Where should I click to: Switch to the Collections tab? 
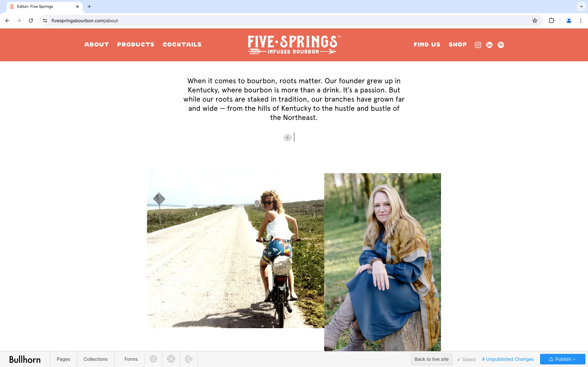tap(95, 359)
